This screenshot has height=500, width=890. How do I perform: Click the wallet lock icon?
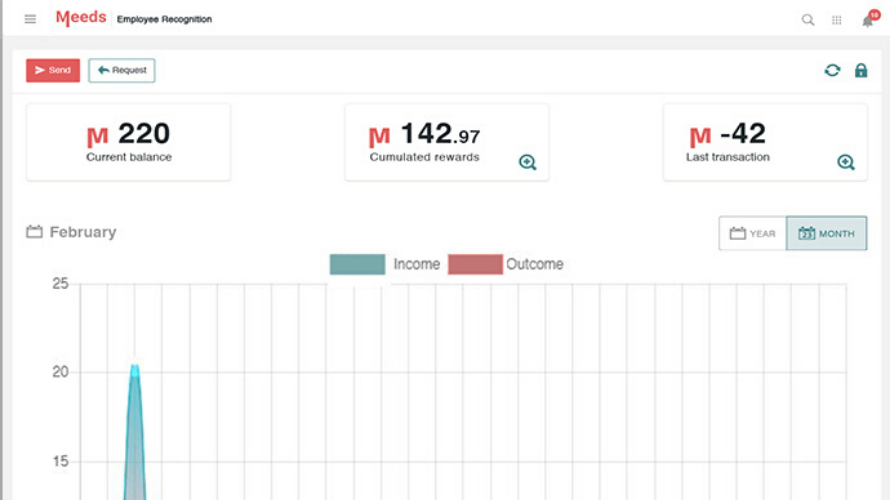(861, 70)
